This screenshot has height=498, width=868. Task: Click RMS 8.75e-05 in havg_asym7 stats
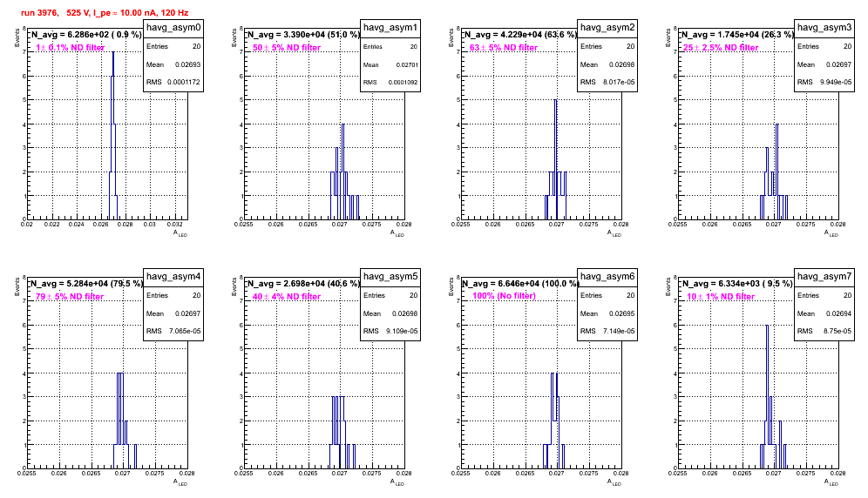pyautogui.click(x=824, y=331)
